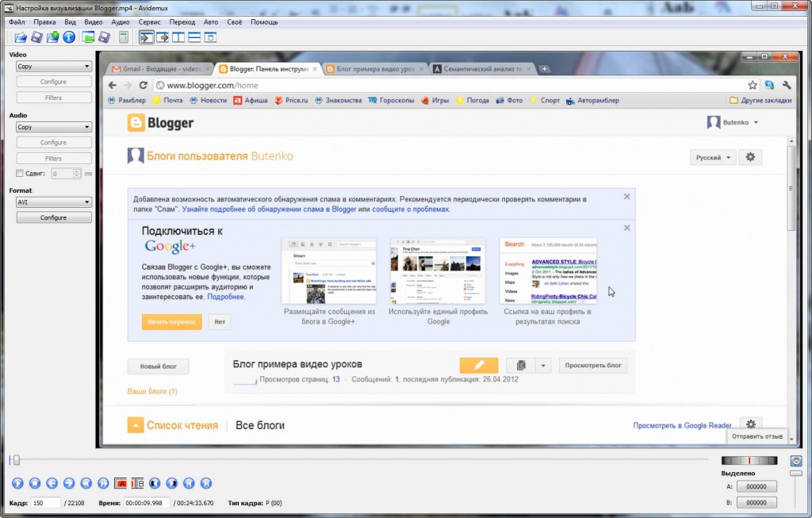Set selection marker B icon

click(137, 483)
